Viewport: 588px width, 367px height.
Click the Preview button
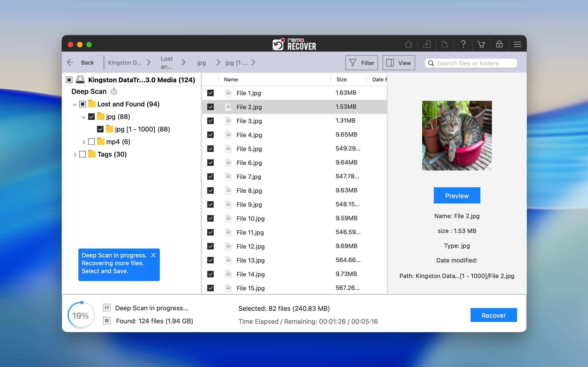click(x=457, y=195)
